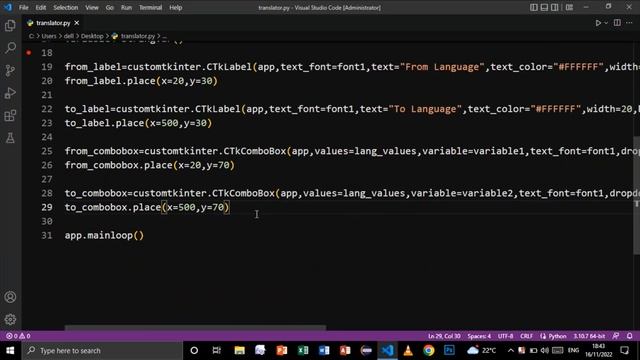Click the "From Language" string text

(442, 67)
